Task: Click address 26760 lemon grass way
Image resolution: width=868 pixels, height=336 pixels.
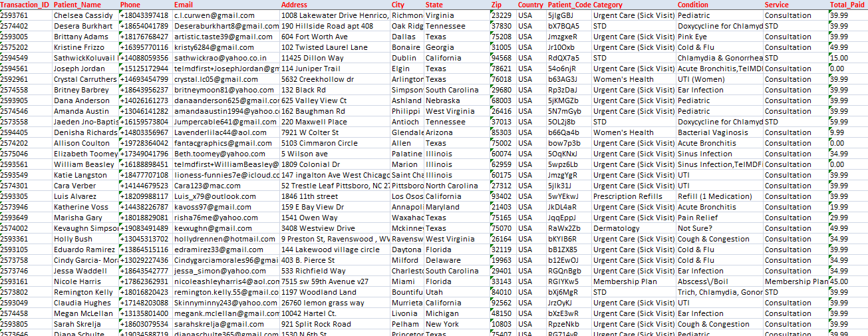Action: pos(335,303)
